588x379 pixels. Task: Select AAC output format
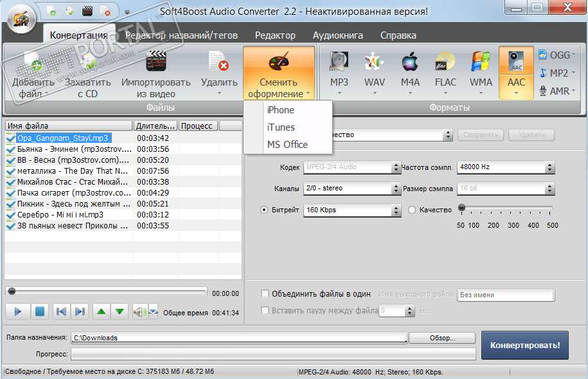coord(517,73)
